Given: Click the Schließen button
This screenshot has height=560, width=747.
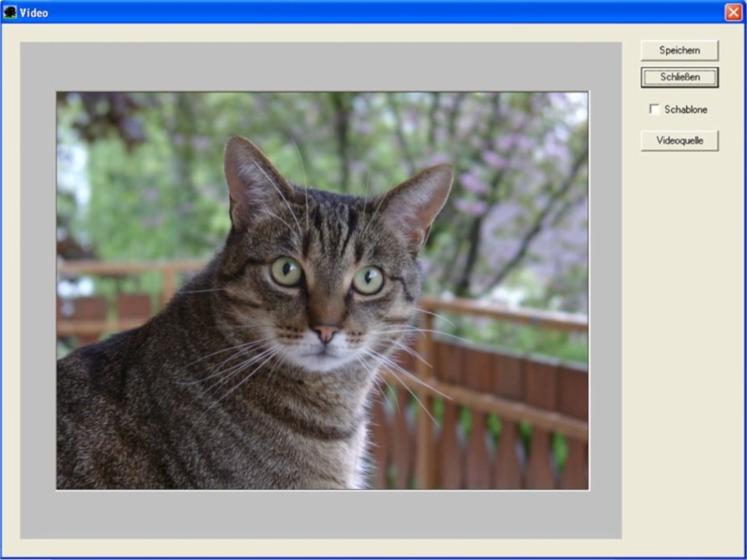Looking at the screenshot, I should click(679, 77).
